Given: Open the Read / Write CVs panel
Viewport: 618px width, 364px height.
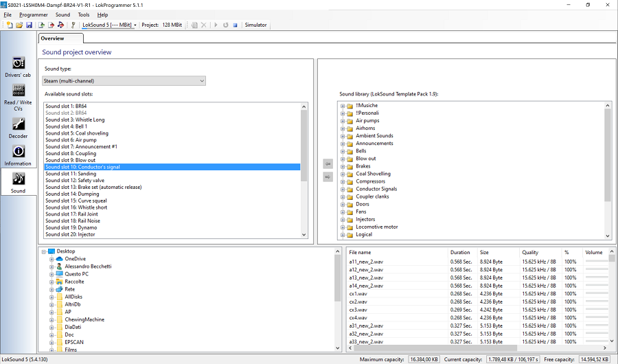Looking at the screenshot, I should [18, 95].
